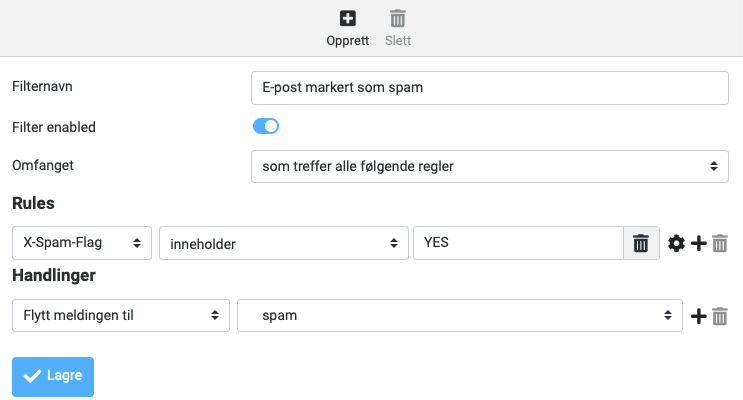
Task: Add a new rule with plus icon
Action: point(698,244)
